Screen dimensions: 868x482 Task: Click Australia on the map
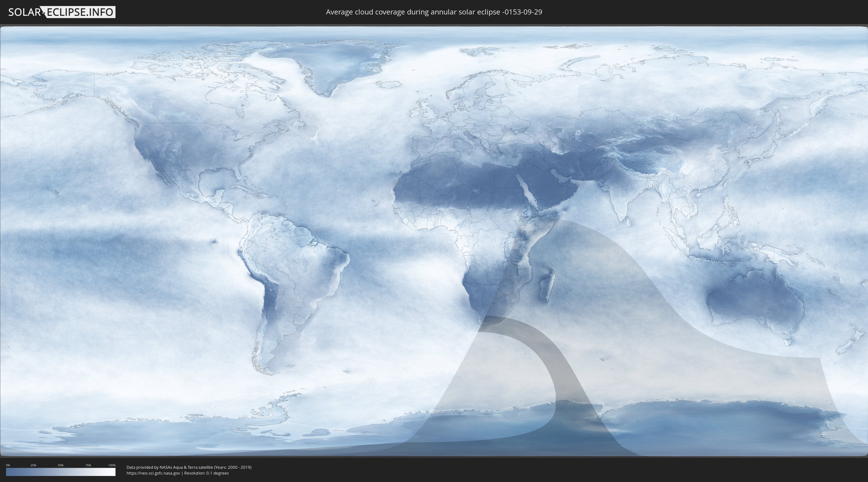click(755, 300)
